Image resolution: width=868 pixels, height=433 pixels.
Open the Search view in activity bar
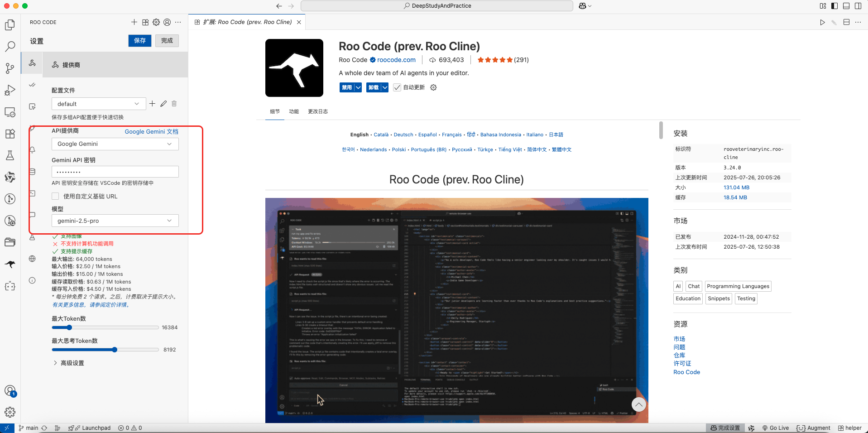coord(10,47)
